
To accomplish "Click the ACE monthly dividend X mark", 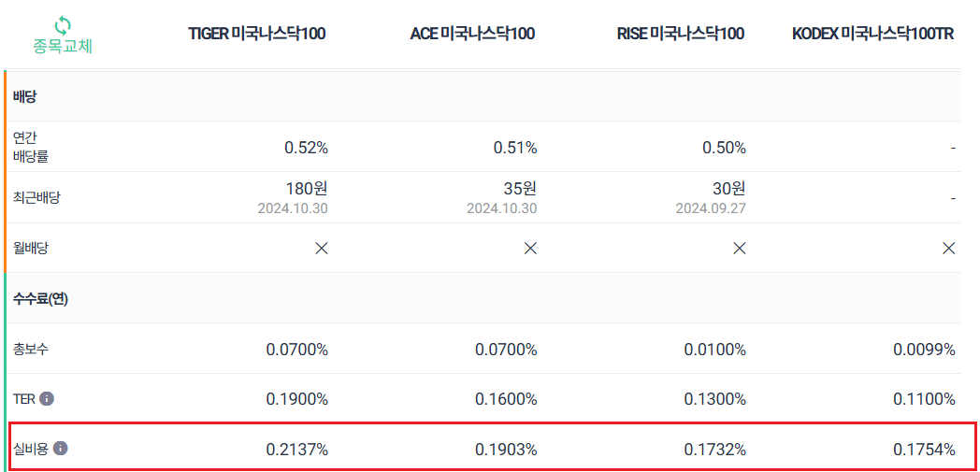I will pos(530,249).
